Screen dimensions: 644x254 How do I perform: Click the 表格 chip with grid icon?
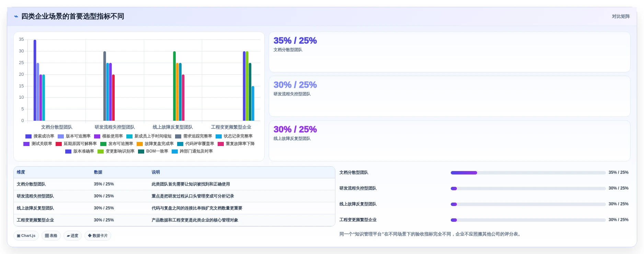click(x=51, y=235)
